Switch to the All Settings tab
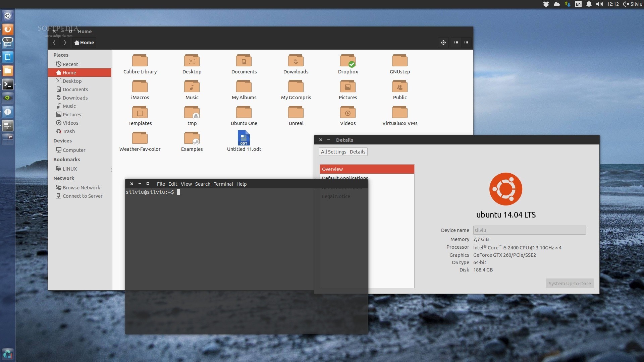This screenshot has height=362, width=644. (x=333, y=152)
